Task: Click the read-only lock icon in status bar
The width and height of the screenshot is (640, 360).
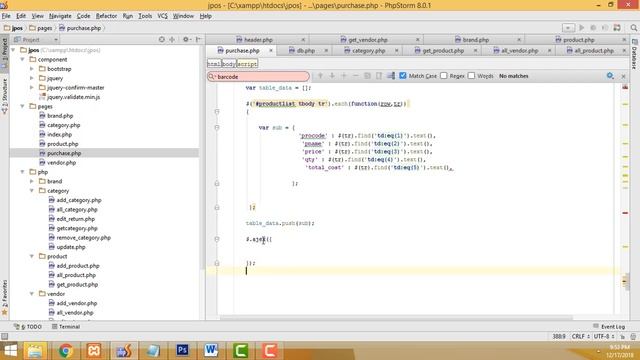Action: point(622,337)
